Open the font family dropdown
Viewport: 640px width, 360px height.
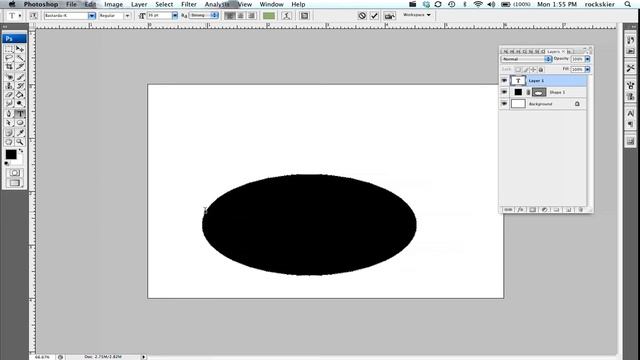[92, 16]
